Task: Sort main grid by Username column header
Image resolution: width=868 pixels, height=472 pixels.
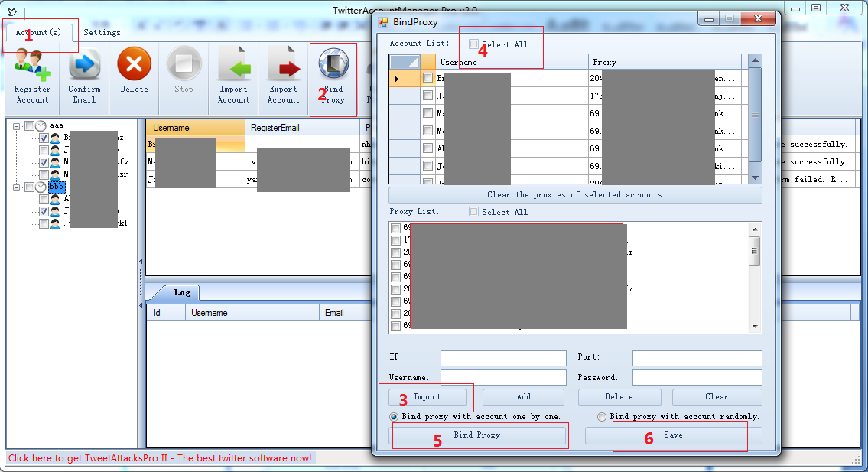Action: (x=196, y=128)
